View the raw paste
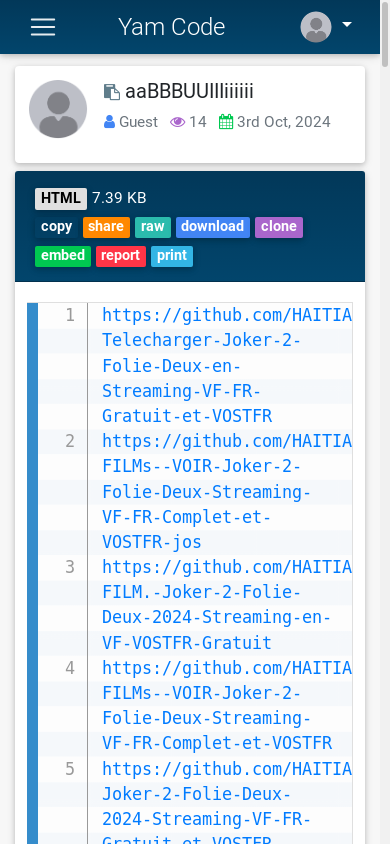Image resolution: width=390 pixels, height=844 pixels. point(153,227)
